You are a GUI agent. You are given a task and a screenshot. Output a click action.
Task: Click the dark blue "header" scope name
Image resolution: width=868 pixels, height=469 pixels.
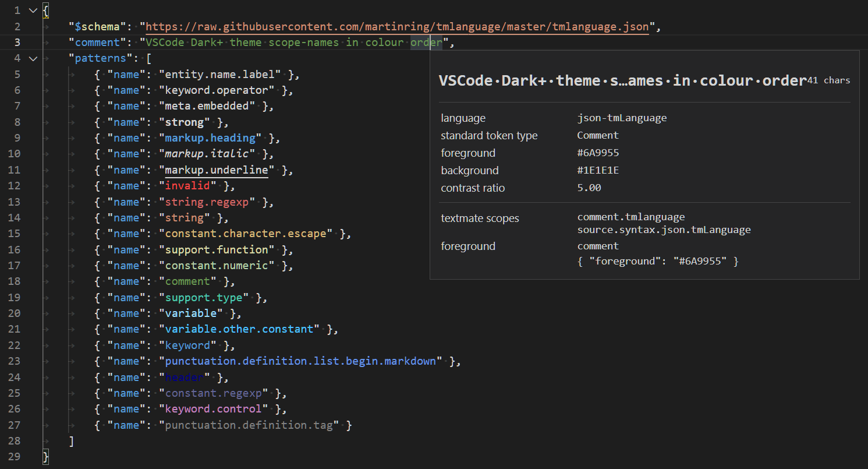point(185,378)
